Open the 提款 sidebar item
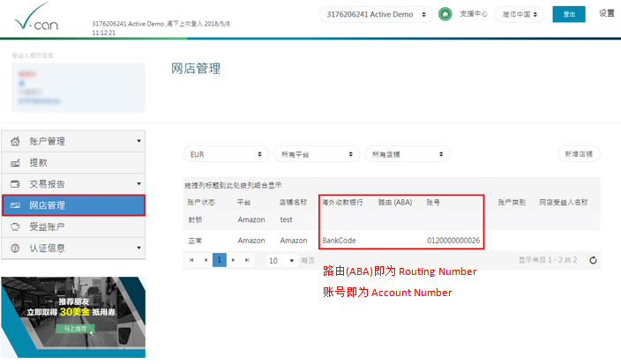This screenshot has height=364, width=621. (x=73, y=163)
